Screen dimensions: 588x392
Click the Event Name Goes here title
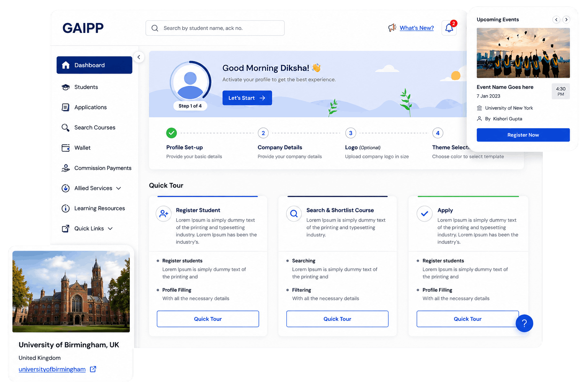pyautogui.click(x=505, y=87)
